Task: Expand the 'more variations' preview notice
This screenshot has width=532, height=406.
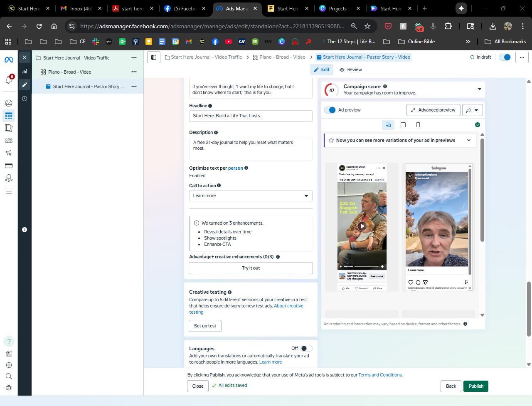Action: [469, 141]
